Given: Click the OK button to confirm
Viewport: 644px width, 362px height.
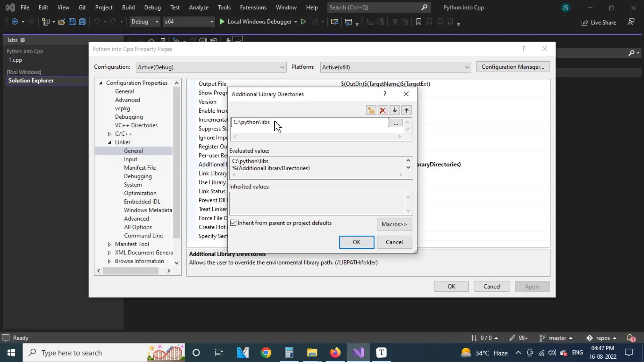Looking at the screenshot, I should click(357, 242).
